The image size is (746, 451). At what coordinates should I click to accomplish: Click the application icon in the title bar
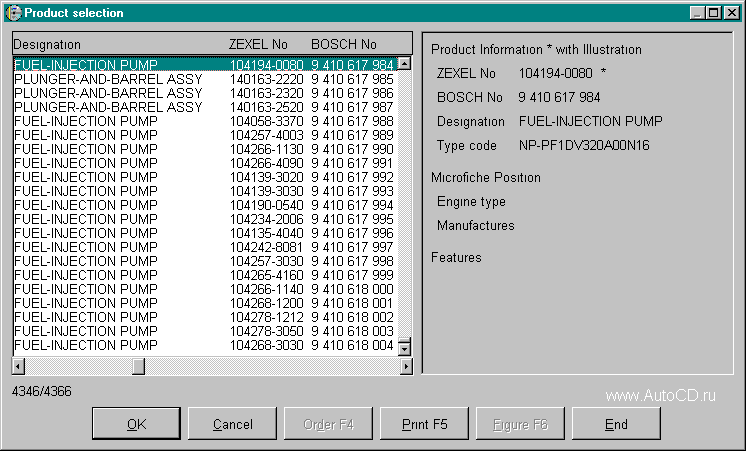click(x=13, y=12)
